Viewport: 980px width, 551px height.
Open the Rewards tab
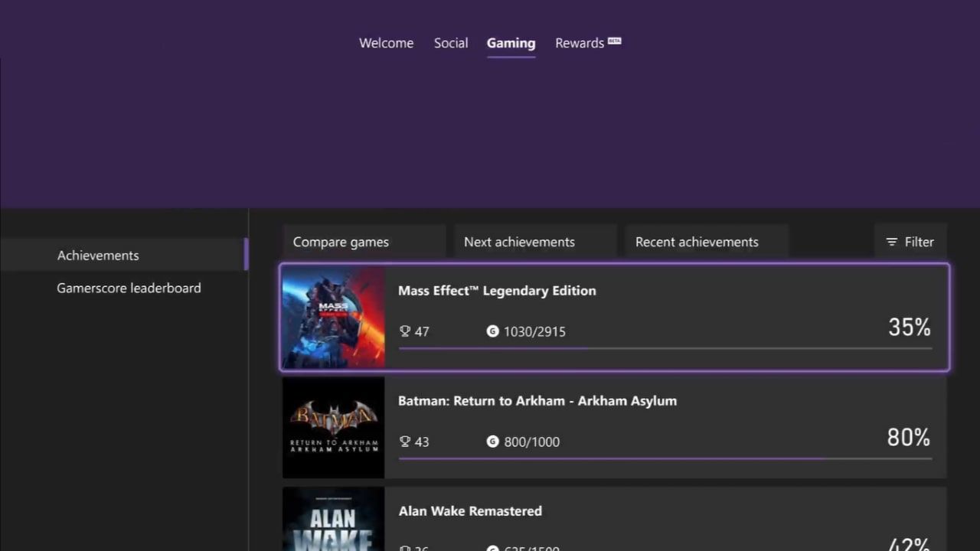coord(580,44)
